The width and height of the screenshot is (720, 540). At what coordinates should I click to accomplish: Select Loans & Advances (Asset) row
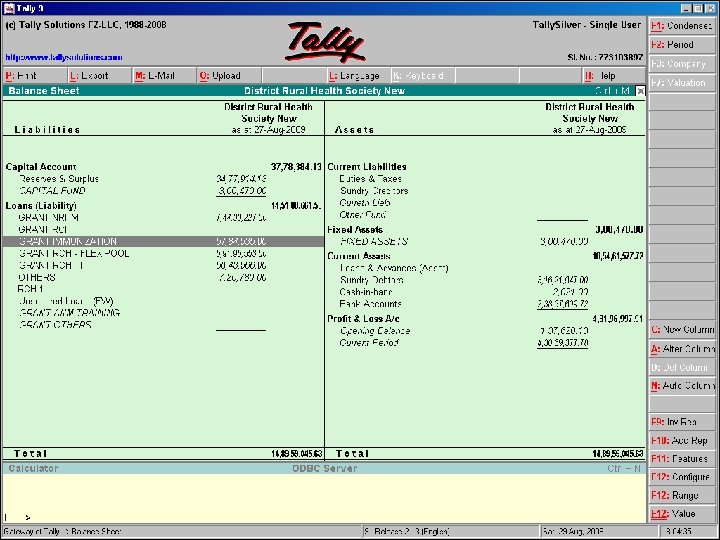[x=394, y=268]
